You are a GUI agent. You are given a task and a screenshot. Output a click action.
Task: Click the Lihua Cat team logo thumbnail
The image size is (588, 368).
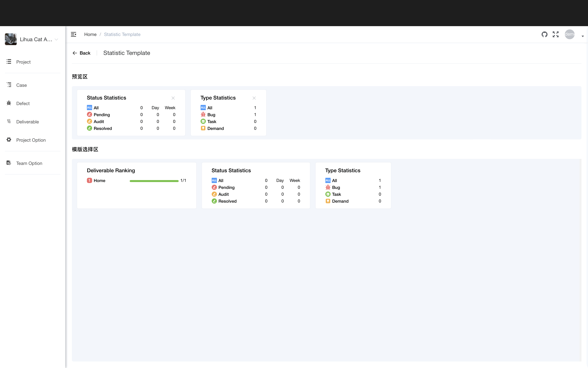pos(11,39)
